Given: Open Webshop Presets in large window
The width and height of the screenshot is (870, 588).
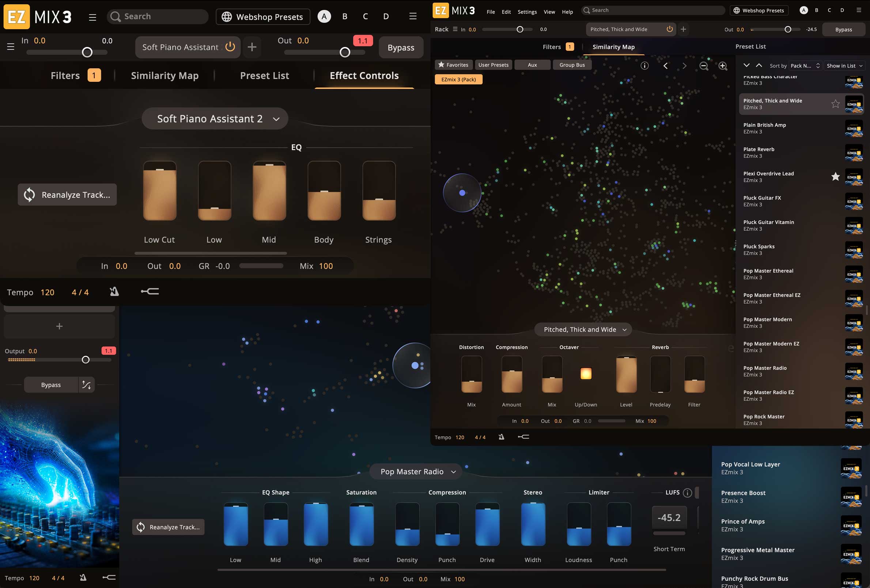Looking at the screenshot, I should click(263, 17).
